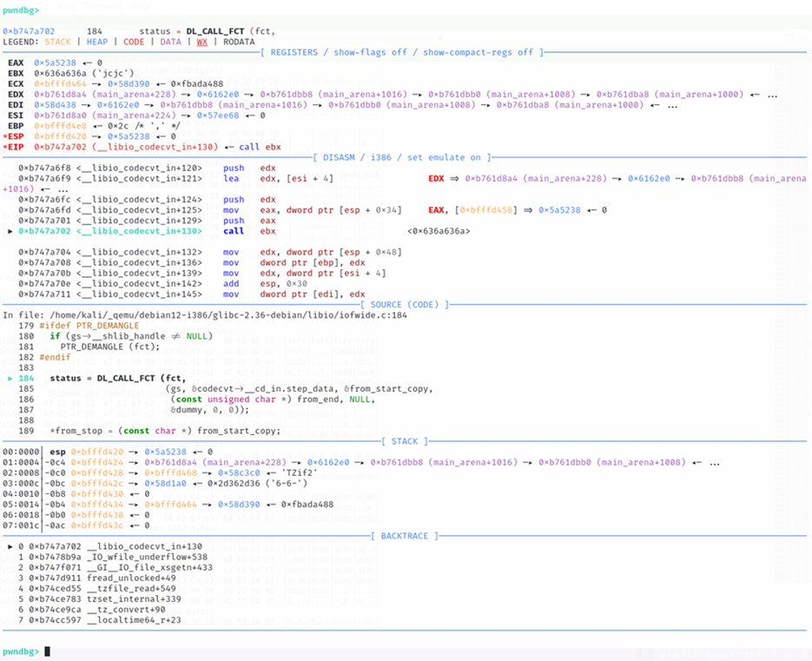Select the EDI register value 0x58d438
812x661 pixels.
tap(55, 104)
